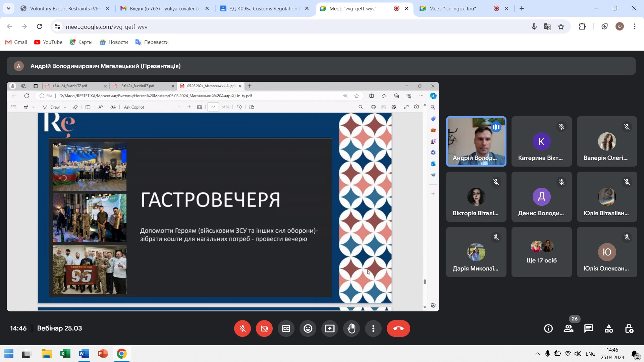644x362 pixels.
Task: Switch to the Voluntary Export Restraints tab
Action: [x=64, y=9]
